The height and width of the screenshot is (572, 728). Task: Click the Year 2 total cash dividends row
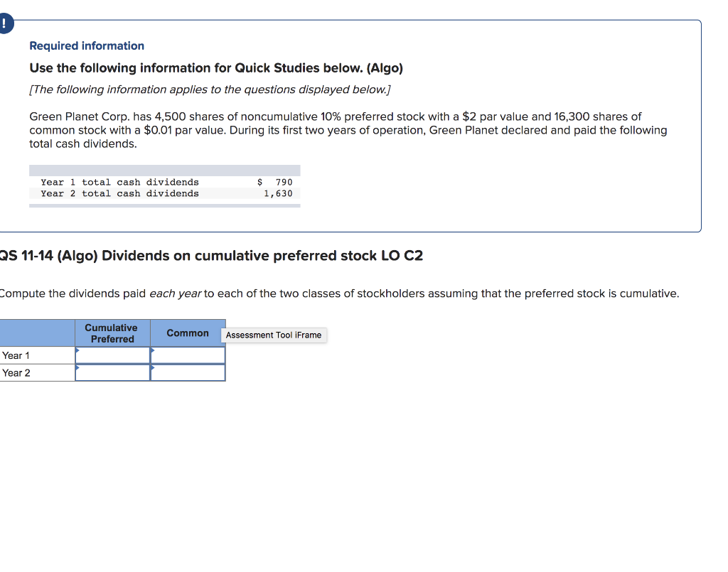coord(165,193)
